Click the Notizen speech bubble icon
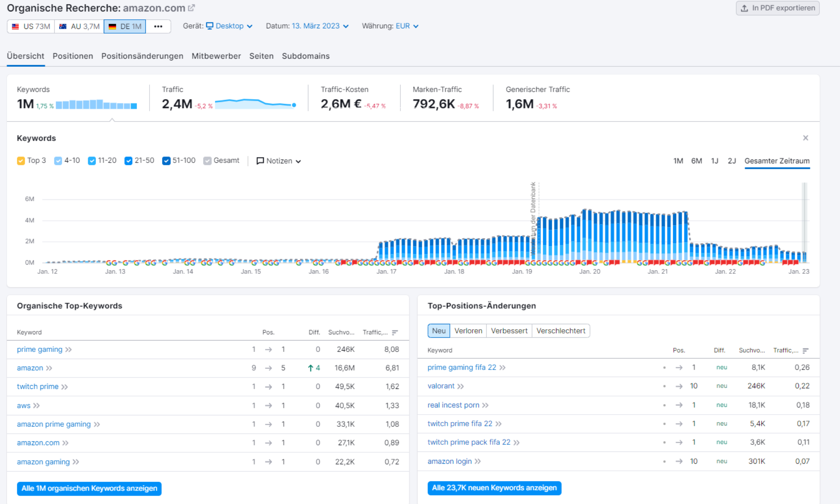Image resolution: width=840 pixels, height=504 pixels. (x=260, y=161)
